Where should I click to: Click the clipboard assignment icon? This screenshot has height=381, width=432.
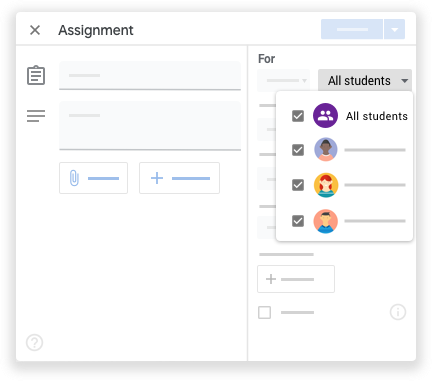[x=36, y=75]
